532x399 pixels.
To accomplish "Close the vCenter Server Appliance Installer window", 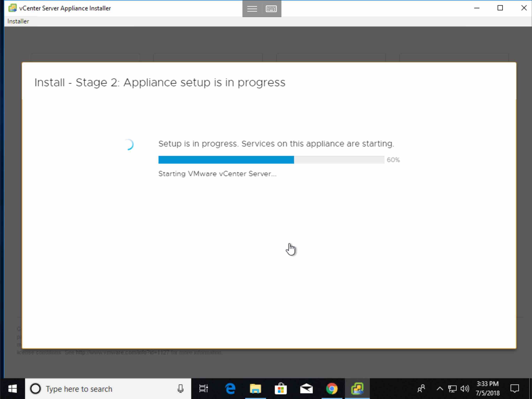I will click(524, 8).
